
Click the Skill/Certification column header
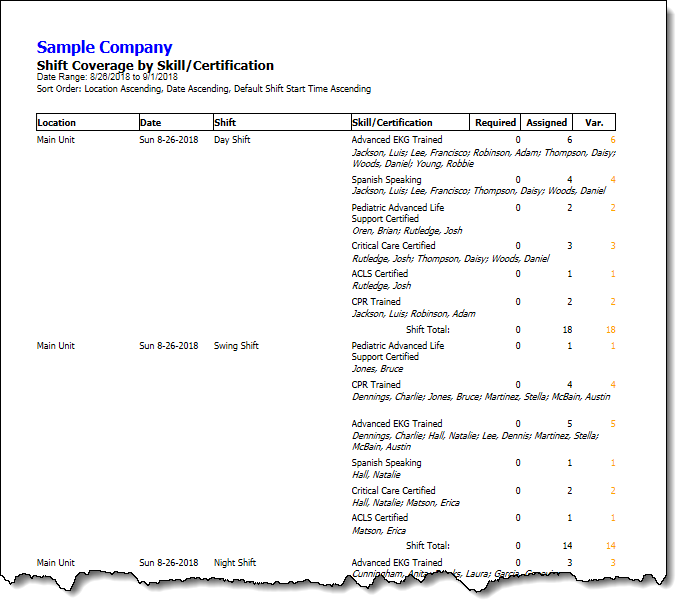point(392,123)
